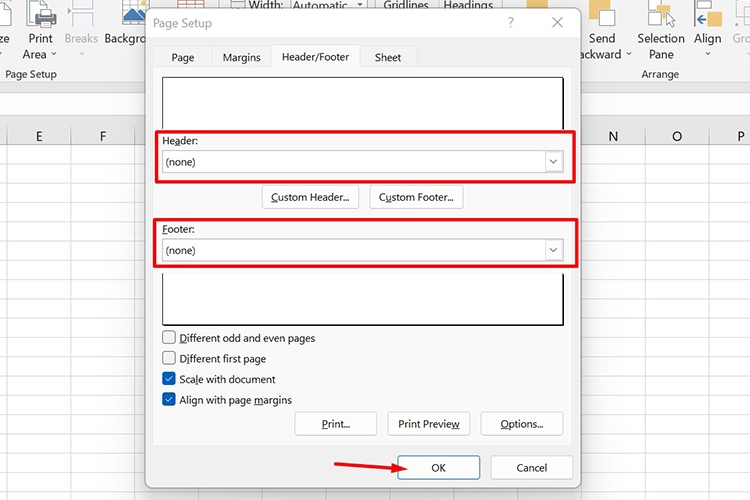Image resolution: width=750 pixels, height=500 pixels.
Task: Uncheck Scale with document
Action: pos(169,378)
